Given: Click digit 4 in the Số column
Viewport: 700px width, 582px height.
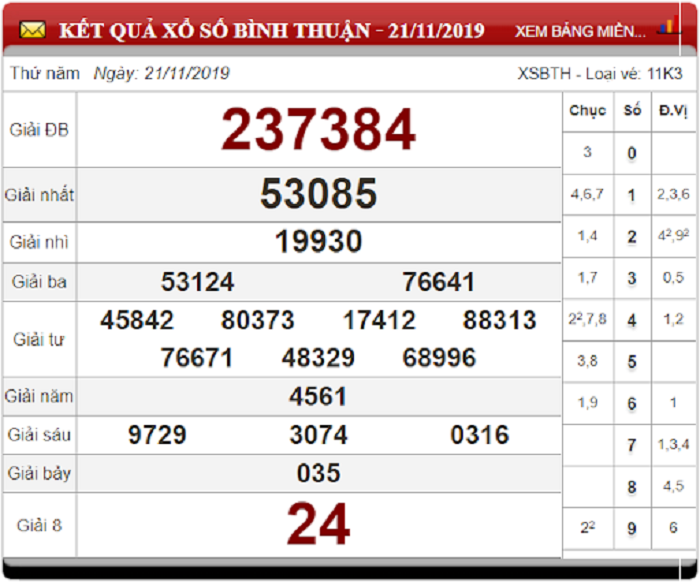Looking at the screenshot, I should (x=632, y=320).
